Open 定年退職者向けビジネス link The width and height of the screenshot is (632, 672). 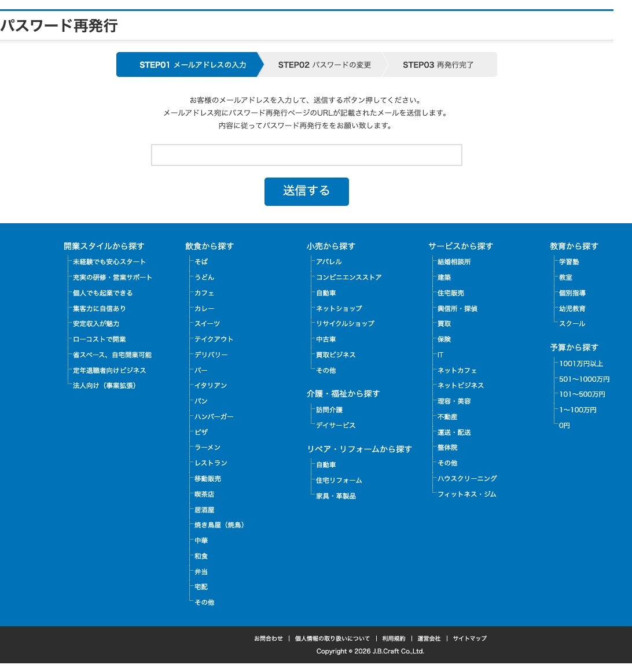click(x=109, y=370)
